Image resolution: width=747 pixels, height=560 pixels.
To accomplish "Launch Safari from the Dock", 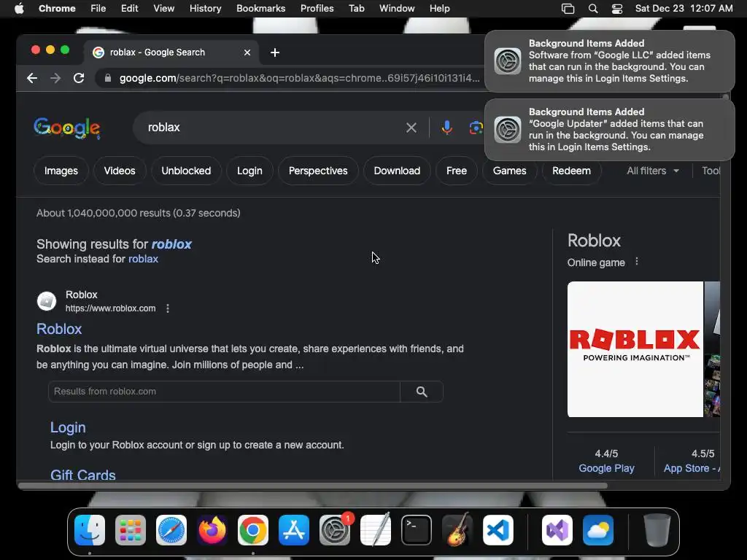I will tap(171, 530).
